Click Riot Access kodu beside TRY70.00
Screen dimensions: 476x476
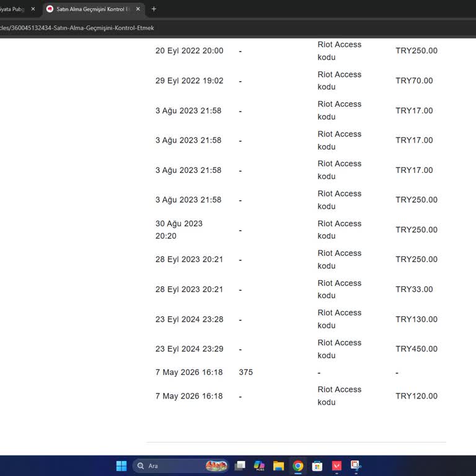point(340,81)
